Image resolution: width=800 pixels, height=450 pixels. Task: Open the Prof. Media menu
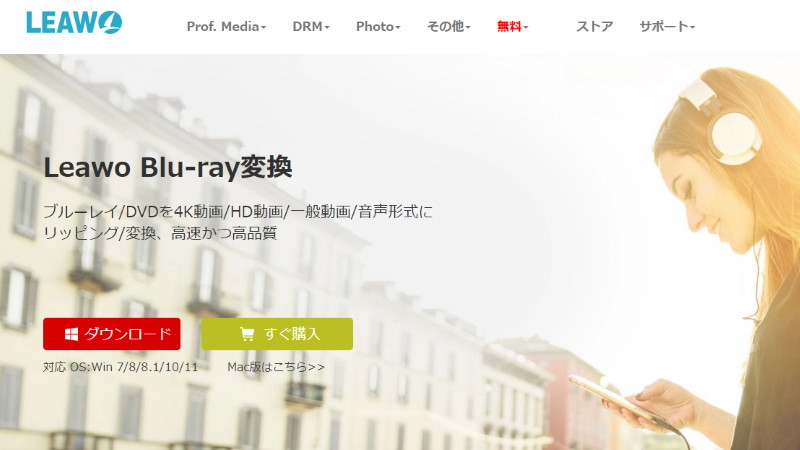pyautogui.click(x=227, y=27)
